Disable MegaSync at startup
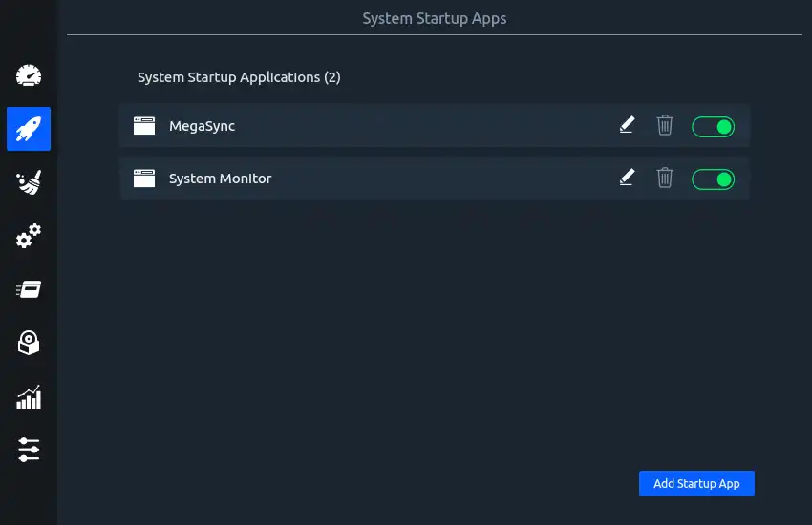 pyautogui.click(x=713, y=126)
